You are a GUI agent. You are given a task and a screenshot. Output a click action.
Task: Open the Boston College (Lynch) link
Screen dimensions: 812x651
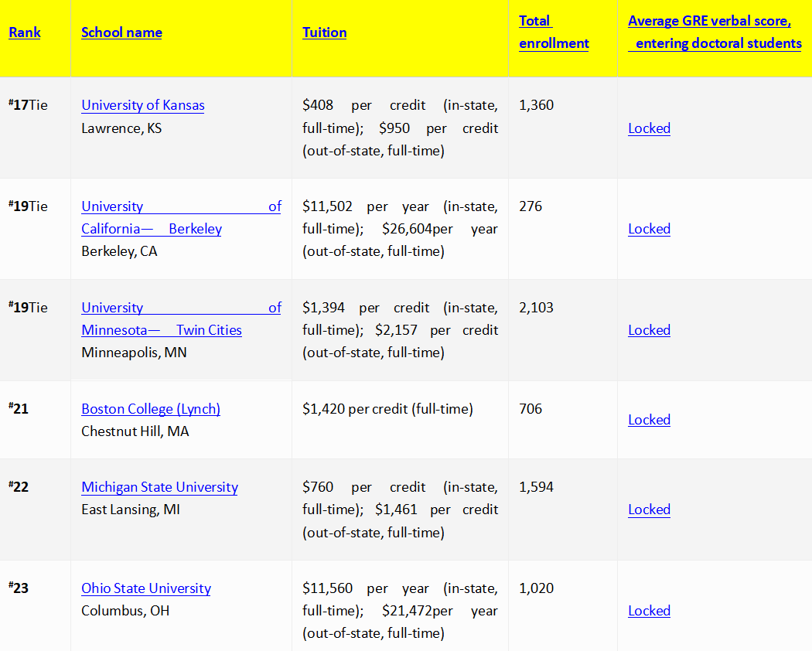[x=151, y=409]
